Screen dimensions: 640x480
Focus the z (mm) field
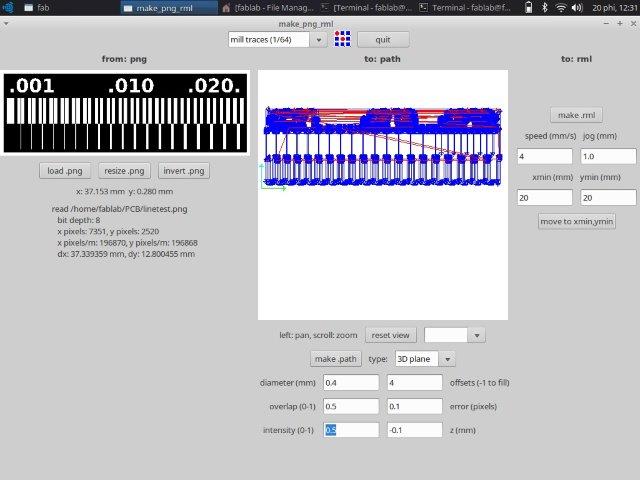point(415,430)
